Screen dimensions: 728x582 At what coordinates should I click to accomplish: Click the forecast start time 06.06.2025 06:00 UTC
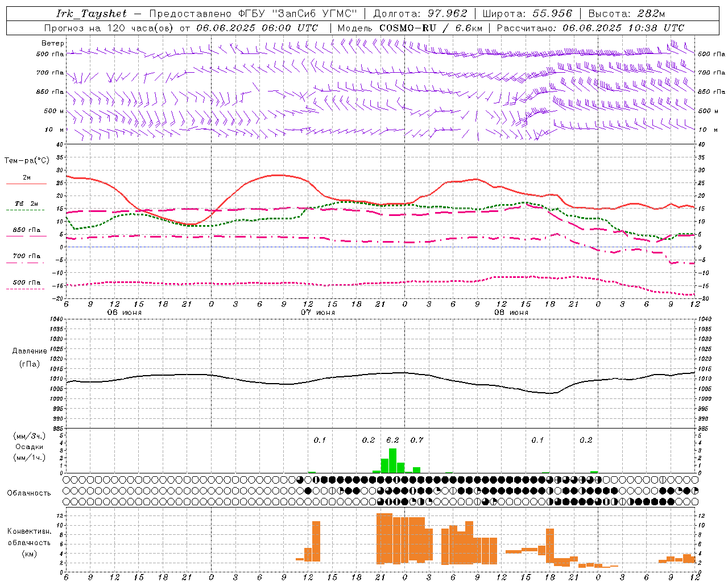click(x=257, y=28)
